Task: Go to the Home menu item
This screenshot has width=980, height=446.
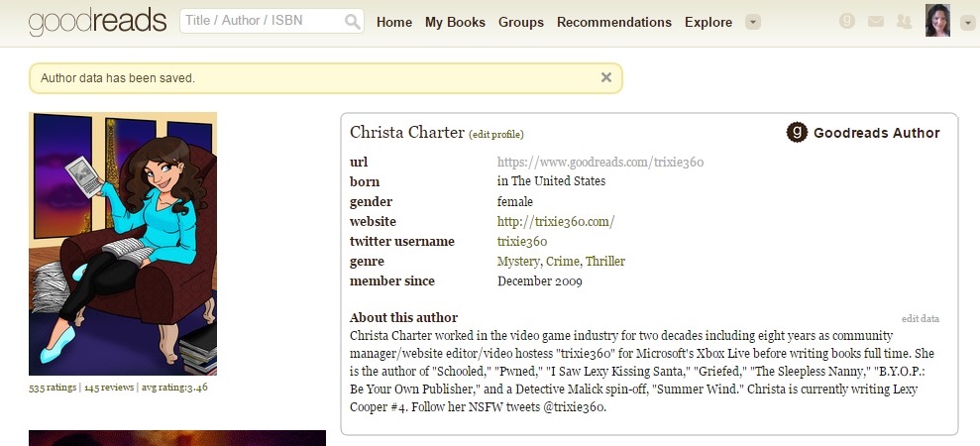Action: [394, 22]
